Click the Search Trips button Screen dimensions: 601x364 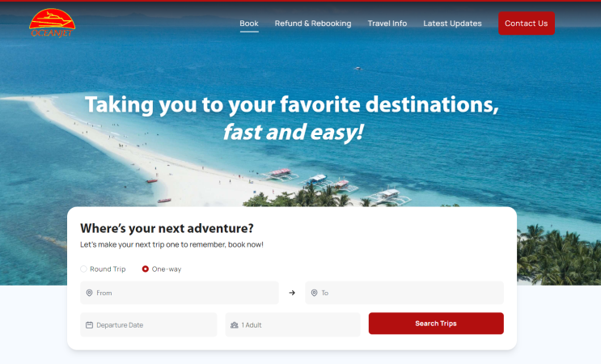(436, 324)
